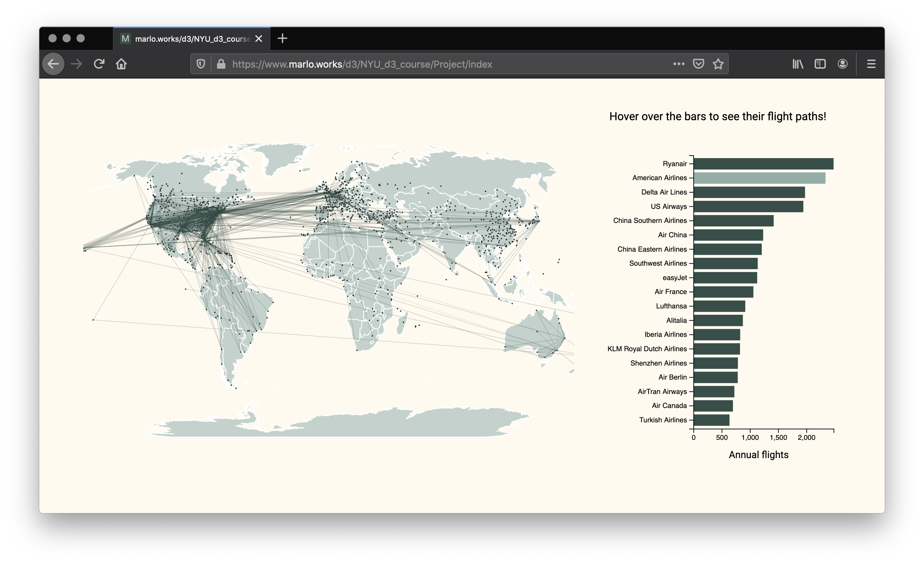Click the Turkish Airlines bar

pyautogui.click(x=712, y=420)
